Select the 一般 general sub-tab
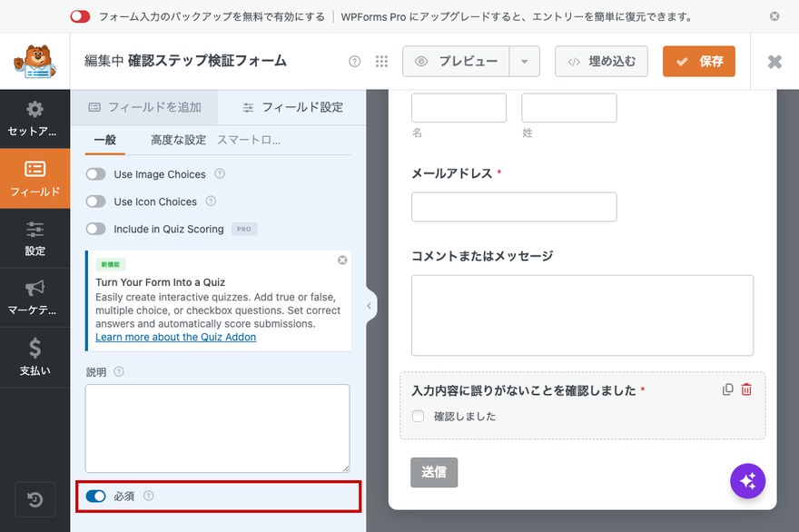 (105, 140)
